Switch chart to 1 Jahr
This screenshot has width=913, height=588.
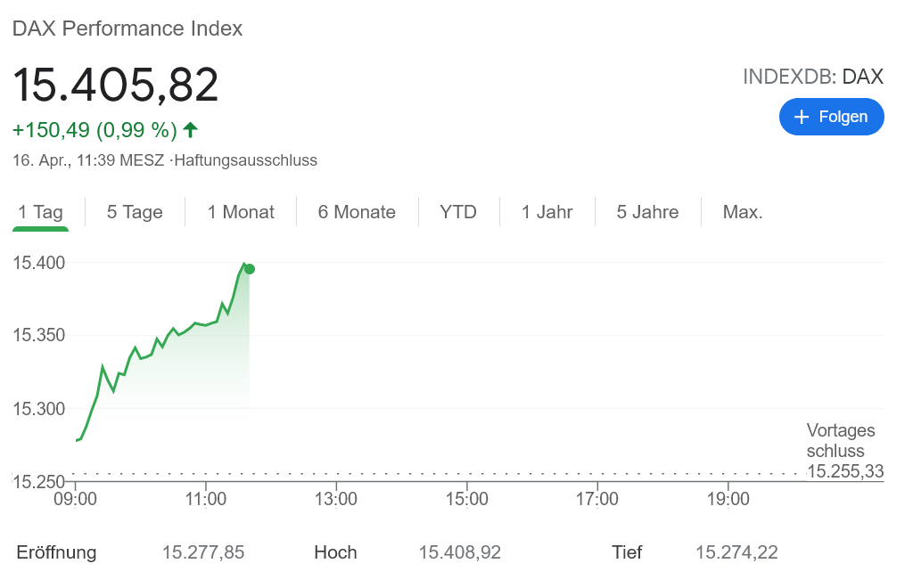coord(547,212)
